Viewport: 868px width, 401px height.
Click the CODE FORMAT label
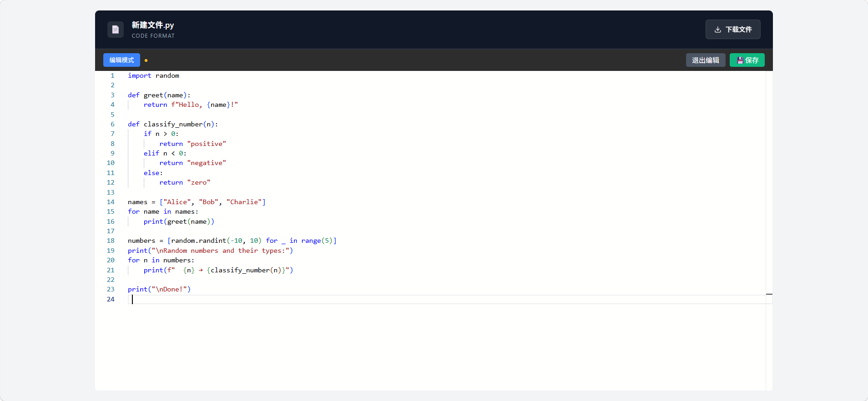click(x=153, y=36)
